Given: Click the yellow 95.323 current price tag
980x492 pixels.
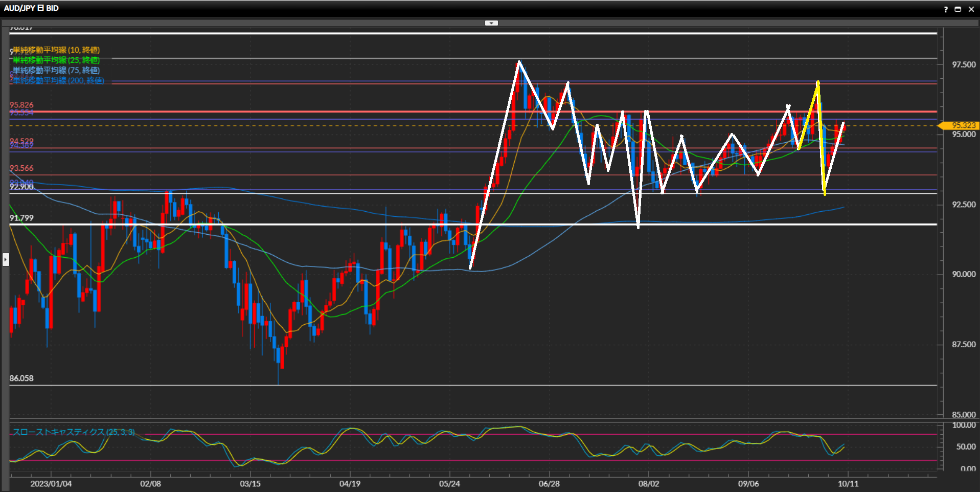Looking at the screenshot, I should [961, 125].
